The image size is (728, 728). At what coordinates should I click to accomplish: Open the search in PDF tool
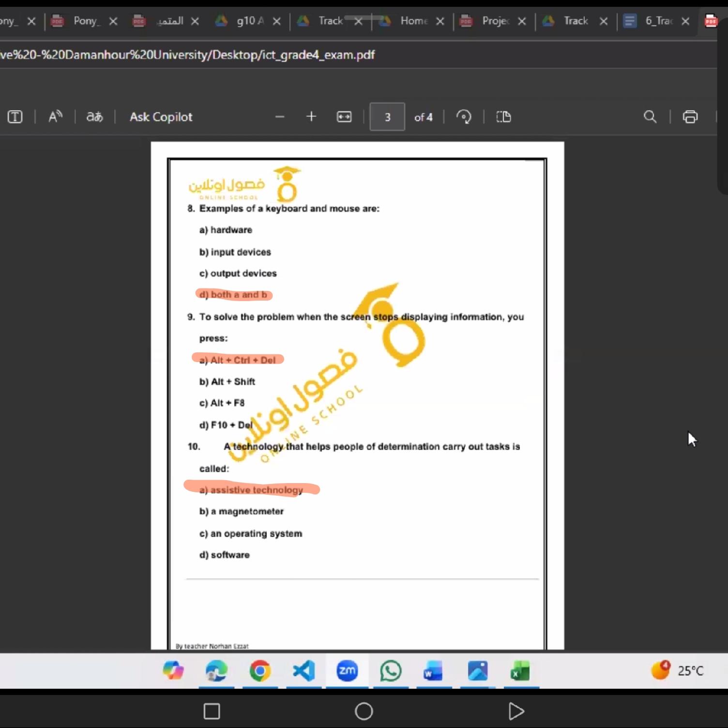coord(650,117)
